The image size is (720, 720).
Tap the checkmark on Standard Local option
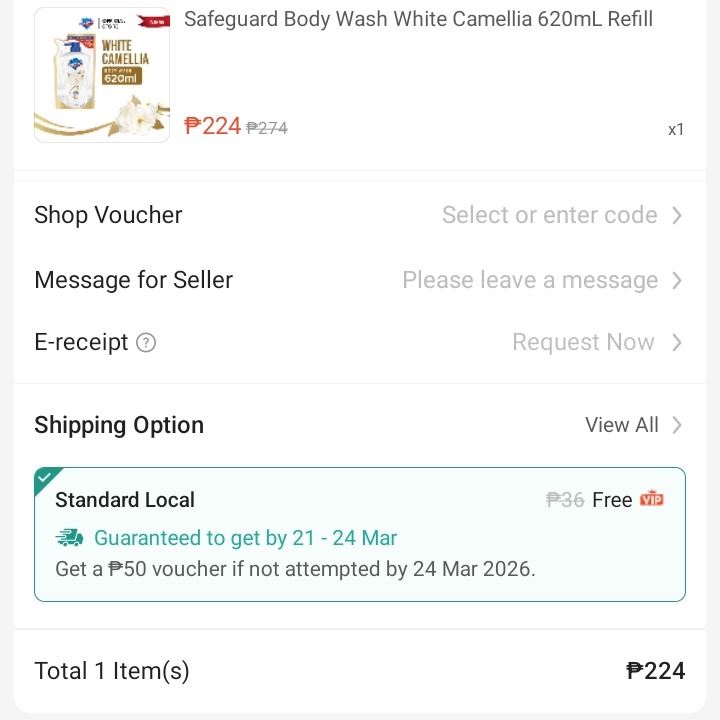pos(46,479)
